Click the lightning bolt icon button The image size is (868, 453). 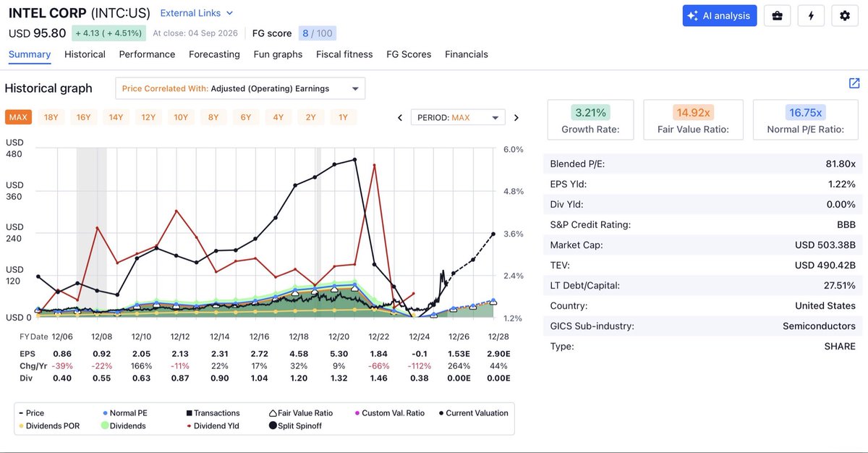pyautogui.click(x=811, y=16)
